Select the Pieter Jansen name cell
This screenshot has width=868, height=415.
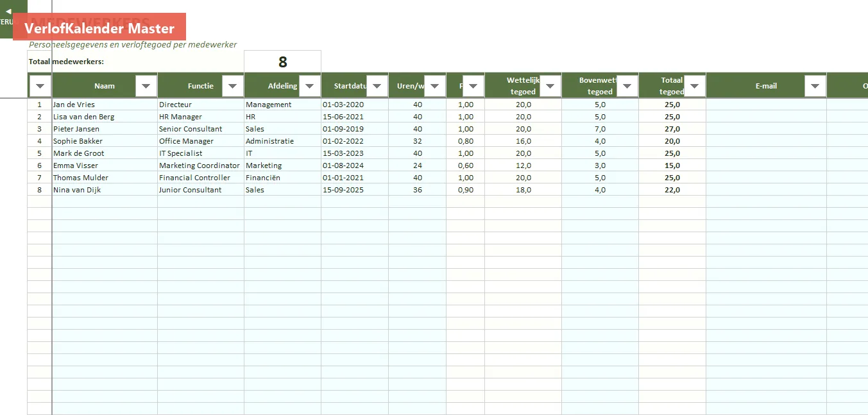tap(105, 129)
